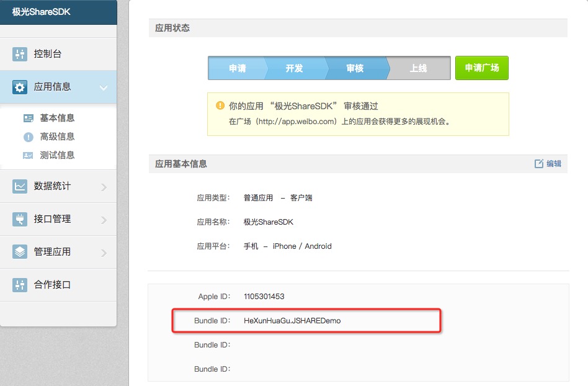This screenshot has width=588, height=386.
Task: Click Bundle ID value HeXunHuaGu.JSHAREDemo
Action: (292, 321)
